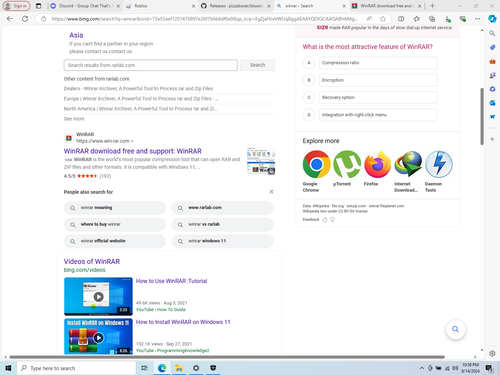This screenshot has height=375, width=500.
Task: Search for winrar windows 11 suggestion
Action: coord(222,241)
